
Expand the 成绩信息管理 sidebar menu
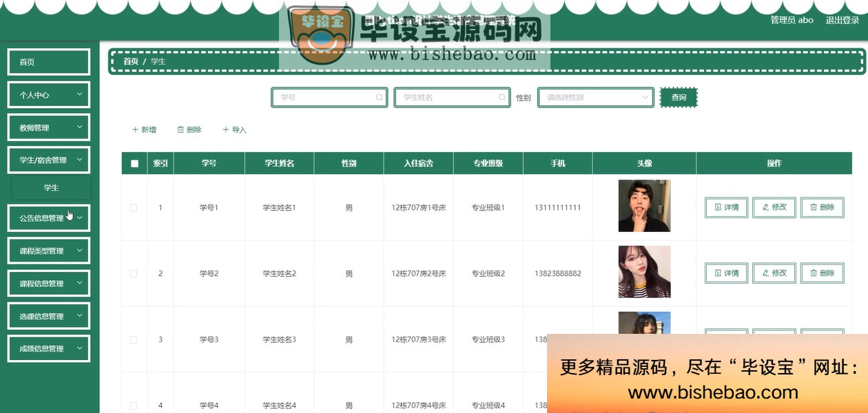[49, 348]
